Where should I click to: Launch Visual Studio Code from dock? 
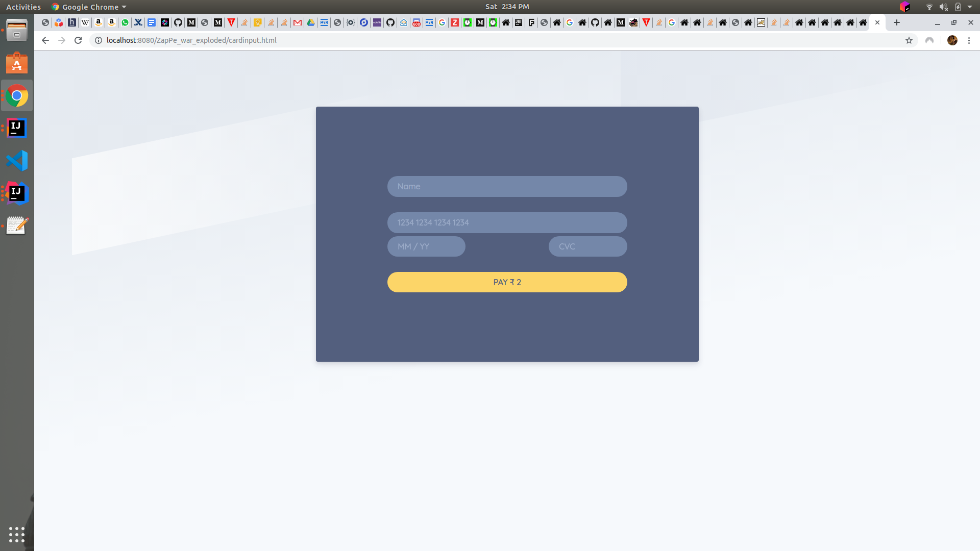[17, 161]
